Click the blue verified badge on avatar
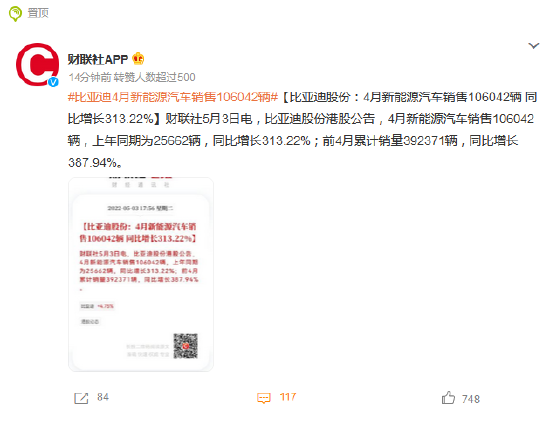This screenshot has width=550, height=431. pyautogui.click(x=53, y=82)
